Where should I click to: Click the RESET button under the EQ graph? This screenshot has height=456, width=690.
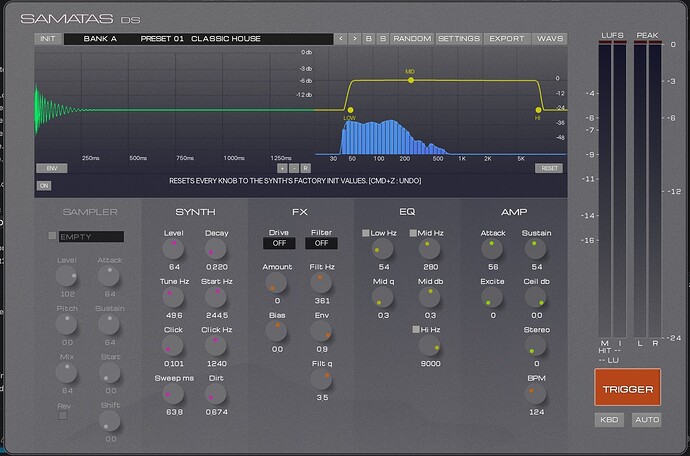[549, 168]
